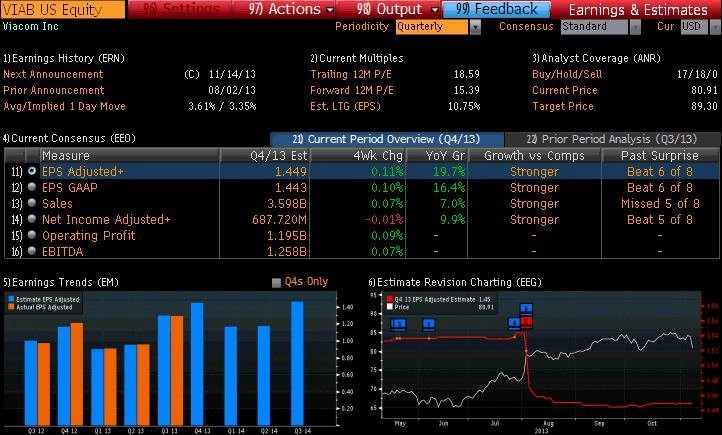The width and height of the screenshot is (722, 435).
Task: Click the Prior Announcement date 08/02/13
Action: pos(232,90)
